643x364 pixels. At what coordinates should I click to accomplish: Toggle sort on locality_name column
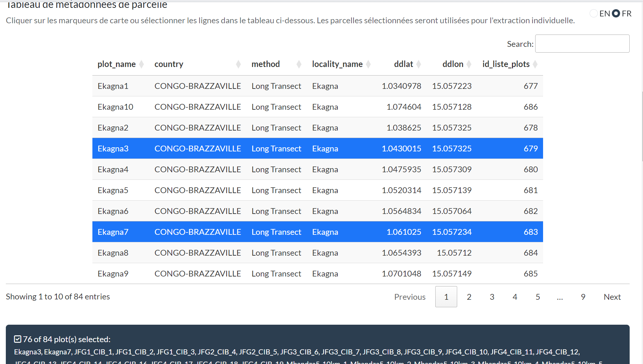(x=368, y=64)
